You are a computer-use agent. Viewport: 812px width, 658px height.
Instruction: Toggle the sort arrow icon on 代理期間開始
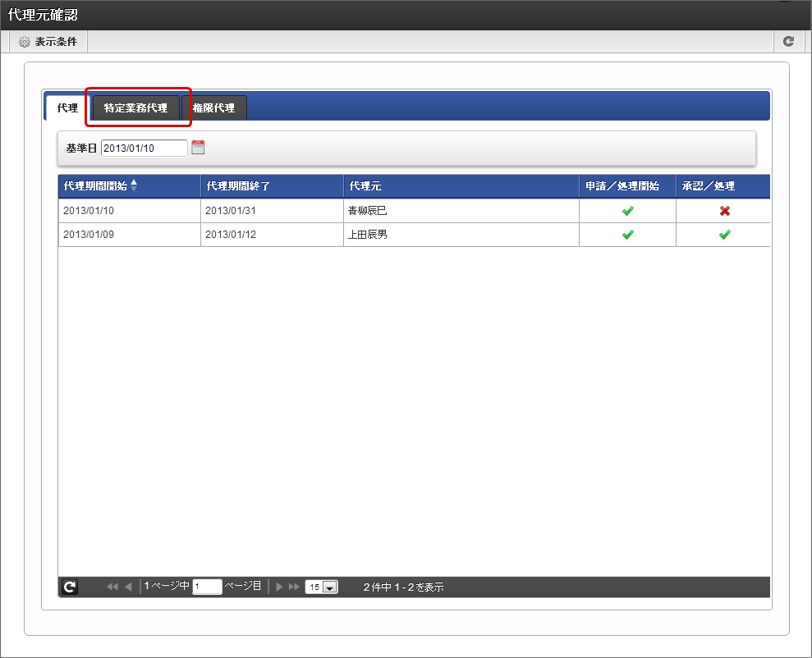(x=134, y=185)
